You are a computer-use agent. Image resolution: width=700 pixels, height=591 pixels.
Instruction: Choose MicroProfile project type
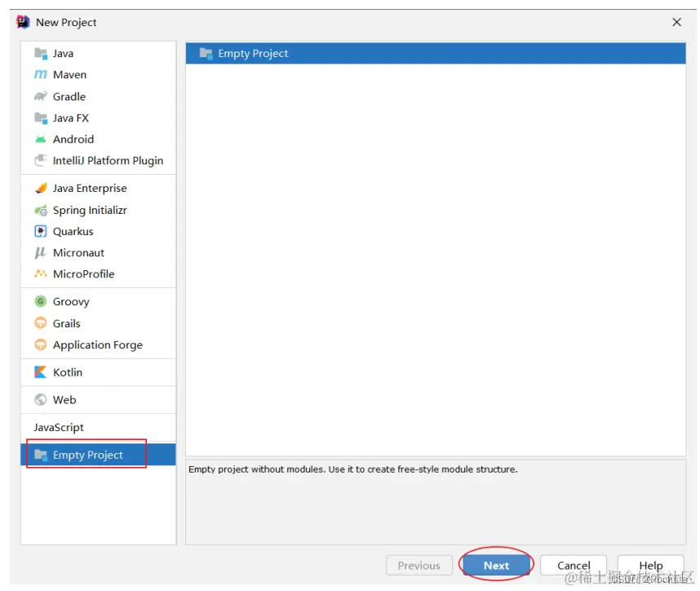[x=98, y=273]
